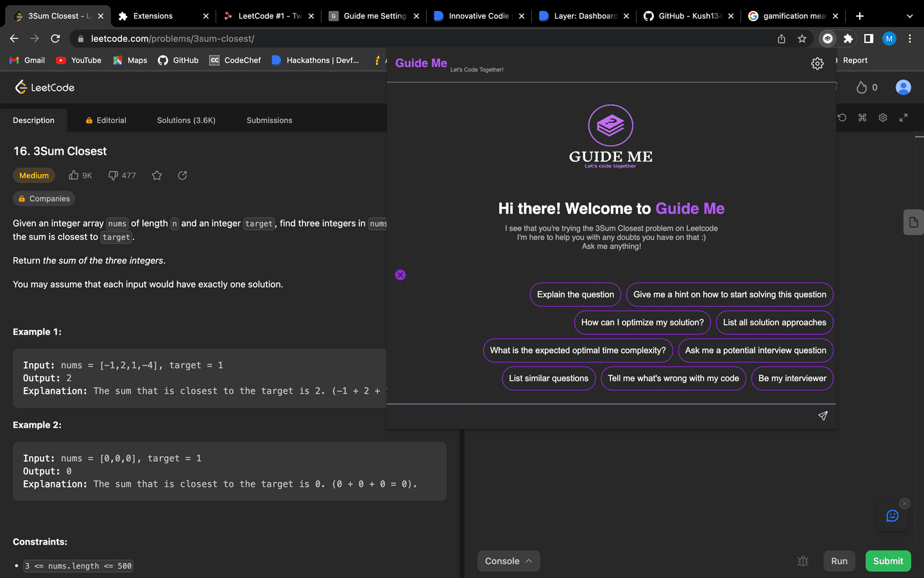Select How can I optimize my solution?
Viewport: 924px width, 578px height.
coord(642,322)
